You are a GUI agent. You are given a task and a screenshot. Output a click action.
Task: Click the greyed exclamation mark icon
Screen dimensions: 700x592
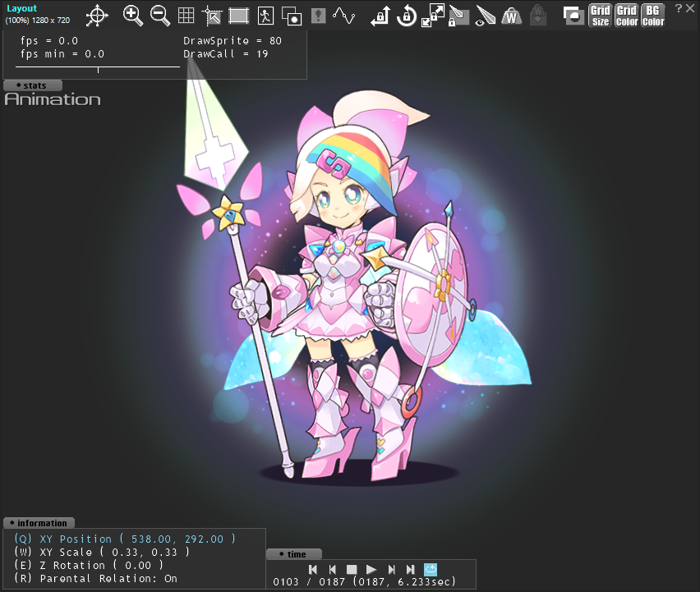[x=318, y=16]
